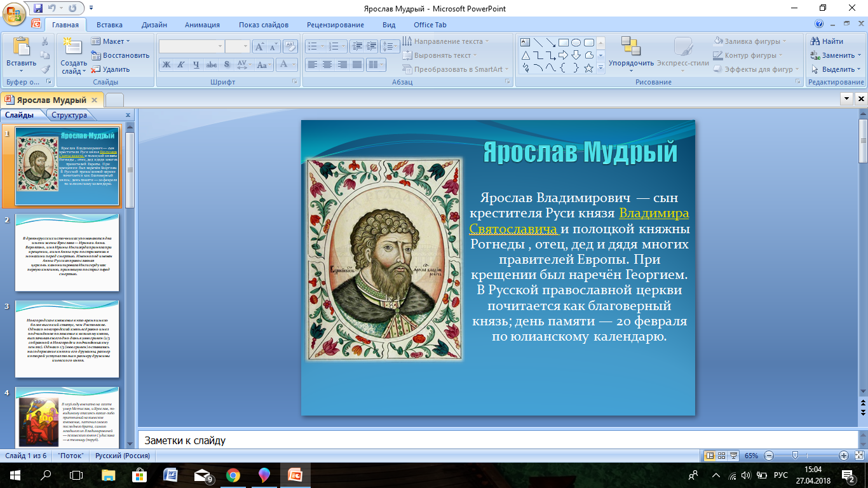Open the Анимация ribbon tab
The image size is (868, 488).
[x=202, y=25]
